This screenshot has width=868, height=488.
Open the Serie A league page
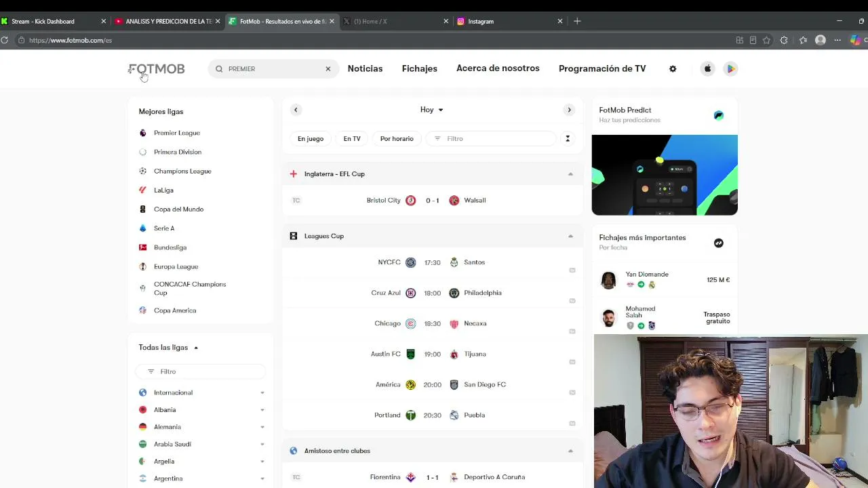[164, 228]
